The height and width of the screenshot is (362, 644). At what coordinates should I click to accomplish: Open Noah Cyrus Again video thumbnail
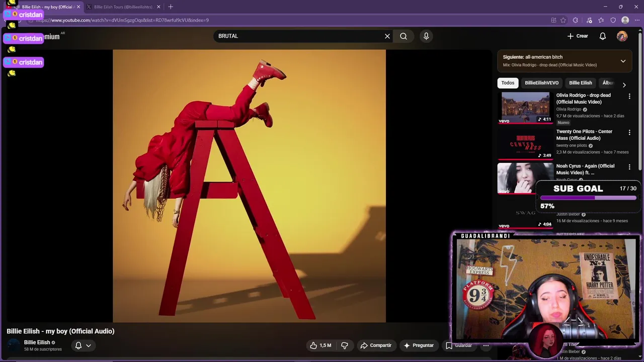point(525,178)
